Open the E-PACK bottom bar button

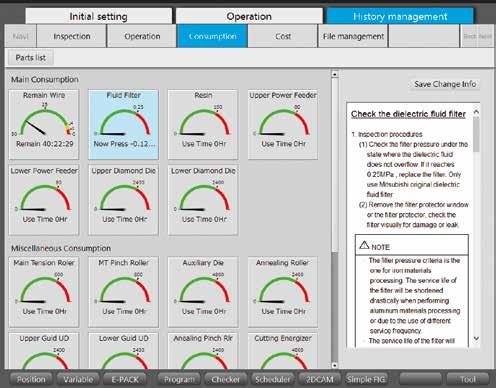[125, 379]
